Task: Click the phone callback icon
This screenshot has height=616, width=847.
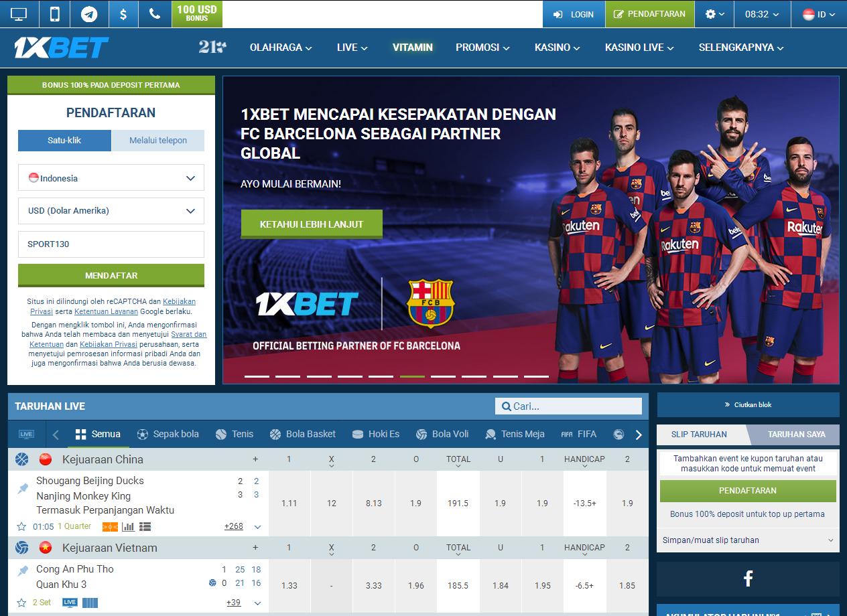Action: click(155, 13)
